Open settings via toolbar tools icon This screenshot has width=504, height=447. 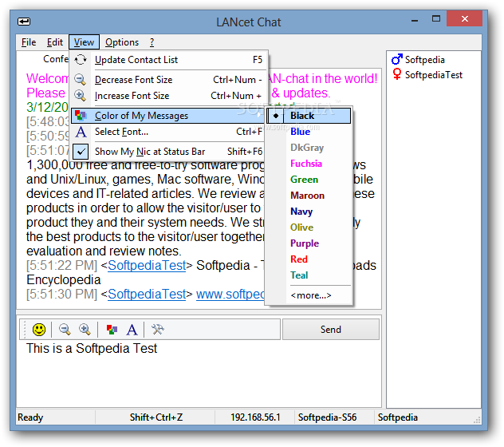pos(158,329)
